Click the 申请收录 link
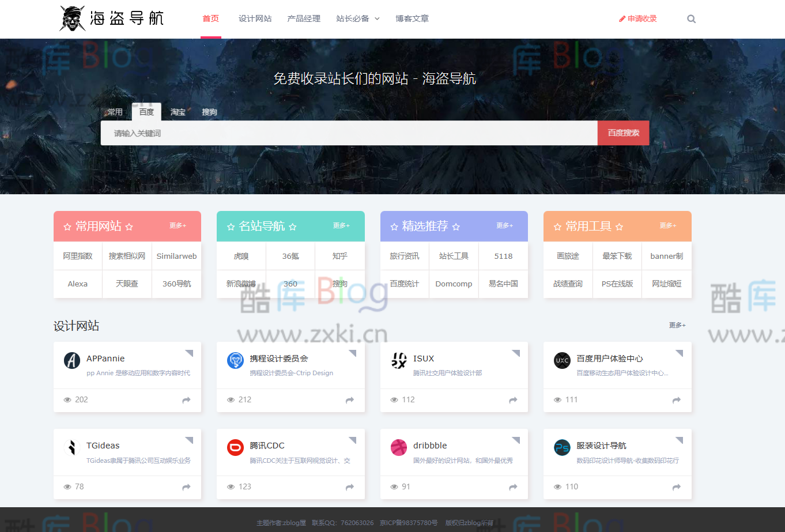Screen dimensions: 785x532 pyautogui.click(x=637, y=18)
